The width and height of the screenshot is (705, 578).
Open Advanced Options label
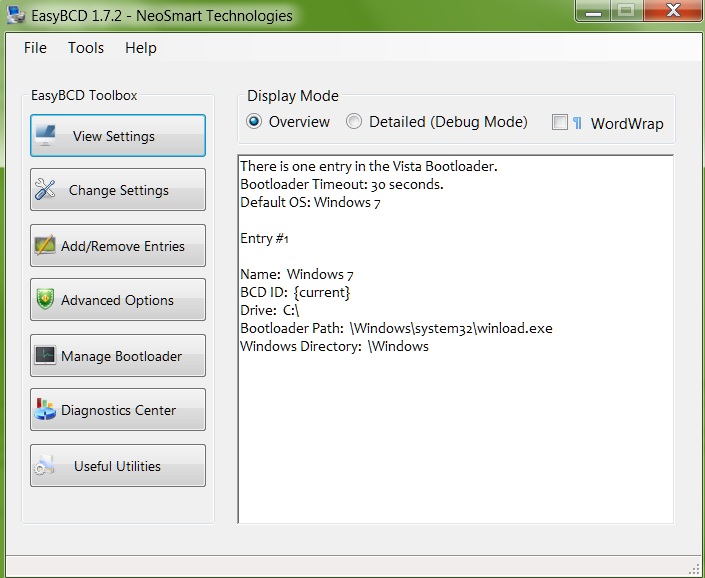(117, 300)
